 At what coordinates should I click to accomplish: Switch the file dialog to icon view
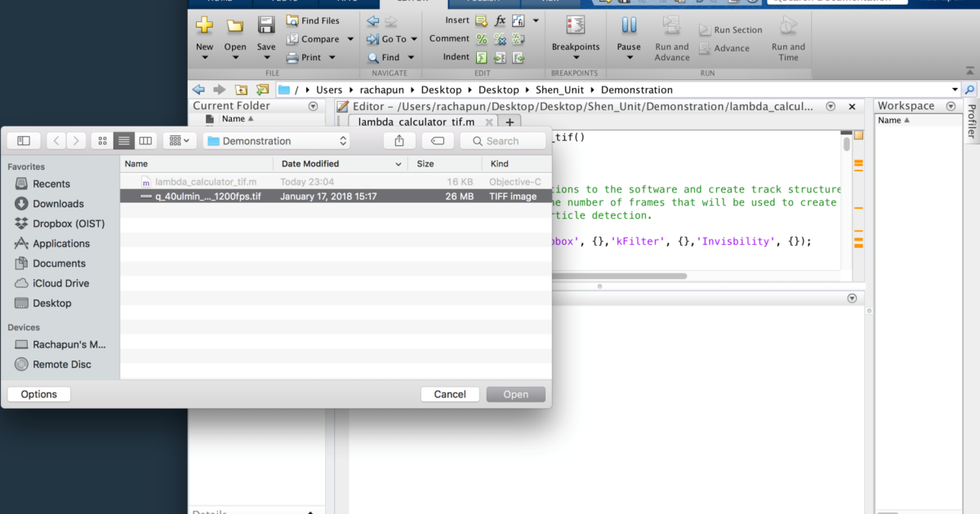[101, 140]
